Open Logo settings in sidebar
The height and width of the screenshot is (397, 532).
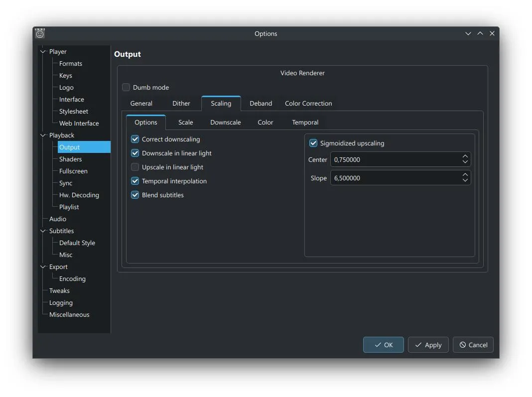pyautogui.click(x=66, y=88)
